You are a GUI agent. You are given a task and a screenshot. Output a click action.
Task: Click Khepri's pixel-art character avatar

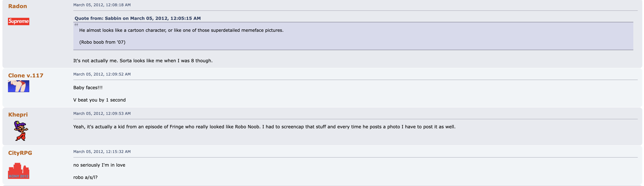(21, 131)
